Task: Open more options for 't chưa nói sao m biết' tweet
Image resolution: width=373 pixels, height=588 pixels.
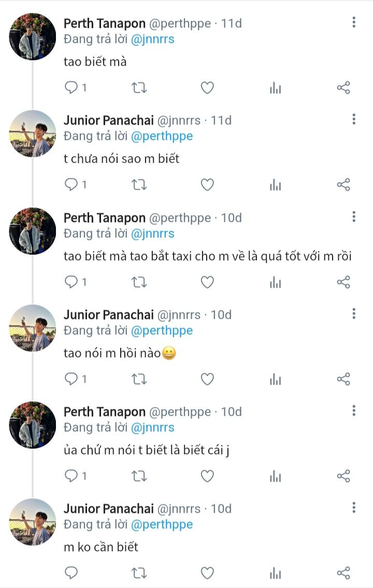Action: 354,120
